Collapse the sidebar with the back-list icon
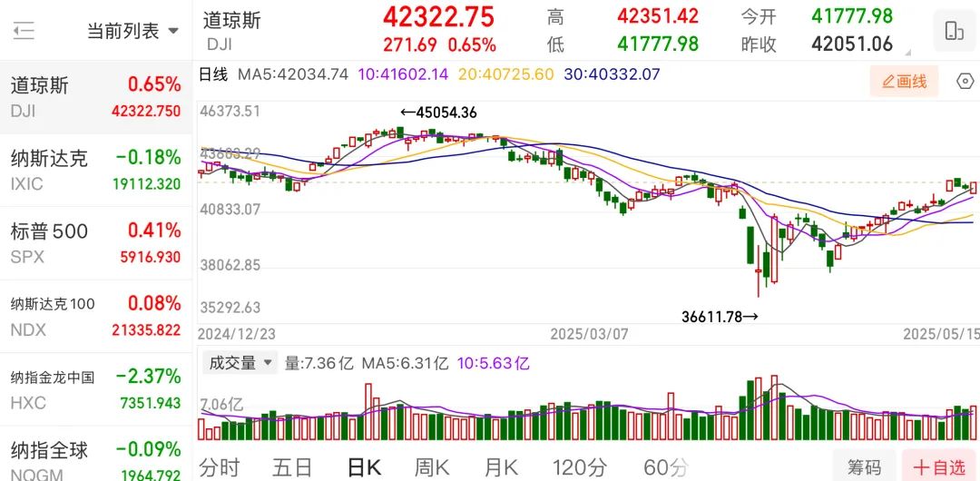This screenshot has width=980, height=481. 24,30
